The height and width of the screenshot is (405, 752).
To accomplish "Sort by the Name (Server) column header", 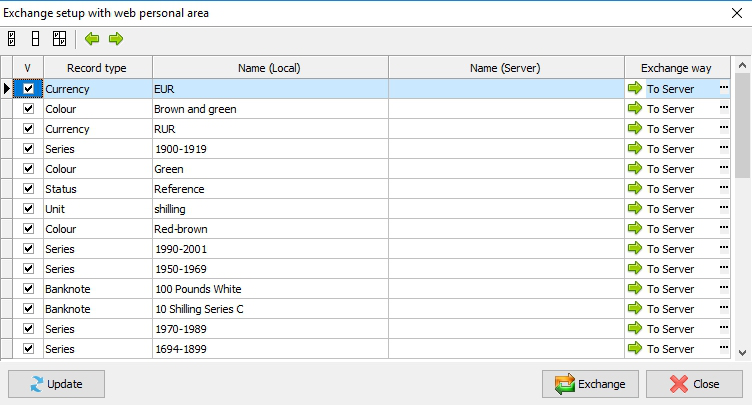I will tap(506, 68).
